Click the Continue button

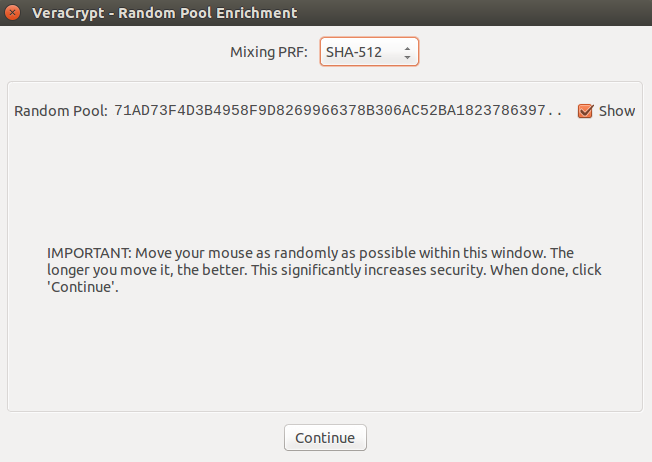tap(325, 437)
